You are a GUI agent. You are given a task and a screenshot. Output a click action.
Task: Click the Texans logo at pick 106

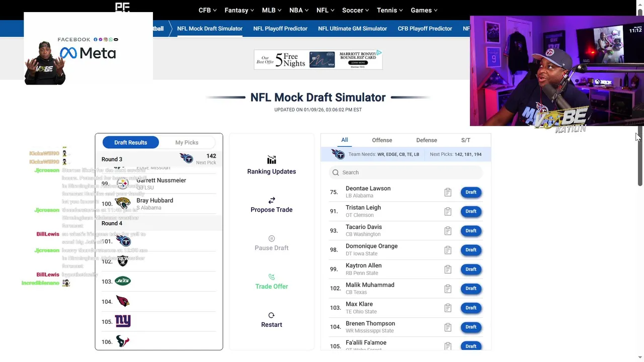pos(123,341)
